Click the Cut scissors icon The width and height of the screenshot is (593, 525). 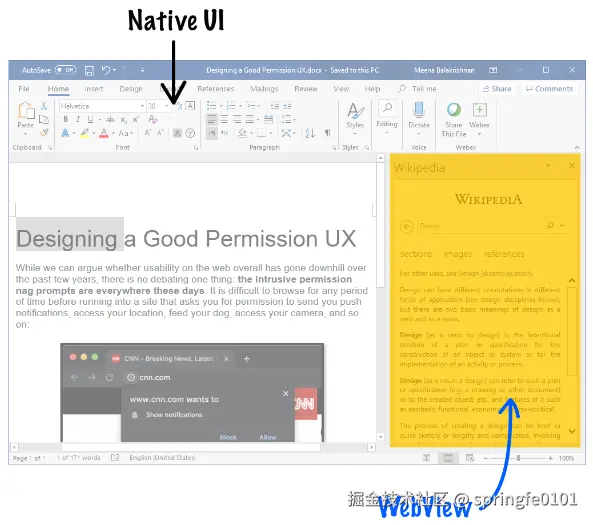point(44,106)
